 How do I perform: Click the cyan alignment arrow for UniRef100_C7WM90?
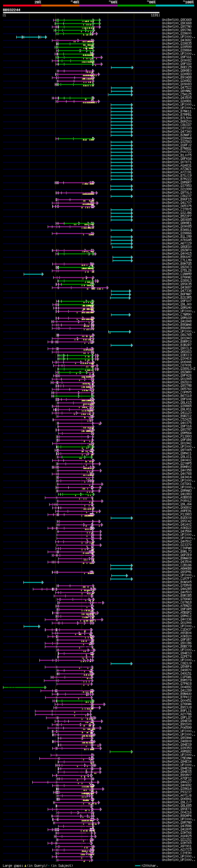point(121,315)
